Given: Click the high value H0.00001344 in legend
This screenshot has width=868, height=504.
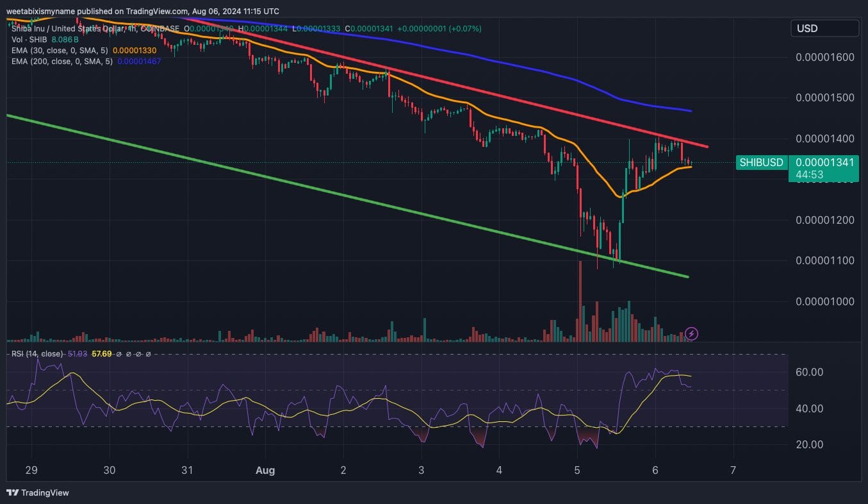Looking at the screenshot, I should click(263, 29).
